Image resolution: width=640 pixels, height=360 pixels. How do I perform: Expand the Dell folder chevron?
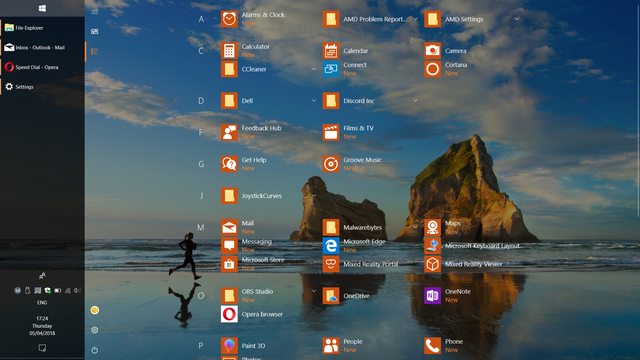[313, 101]
